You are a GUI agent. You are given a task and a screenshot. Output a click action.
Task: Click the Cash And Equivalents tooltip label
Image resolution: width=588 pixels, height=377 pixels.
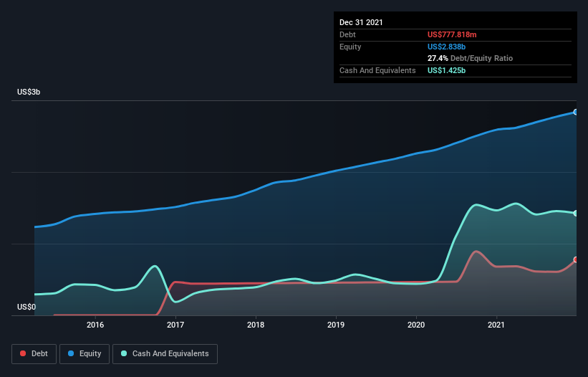[377, 70]
